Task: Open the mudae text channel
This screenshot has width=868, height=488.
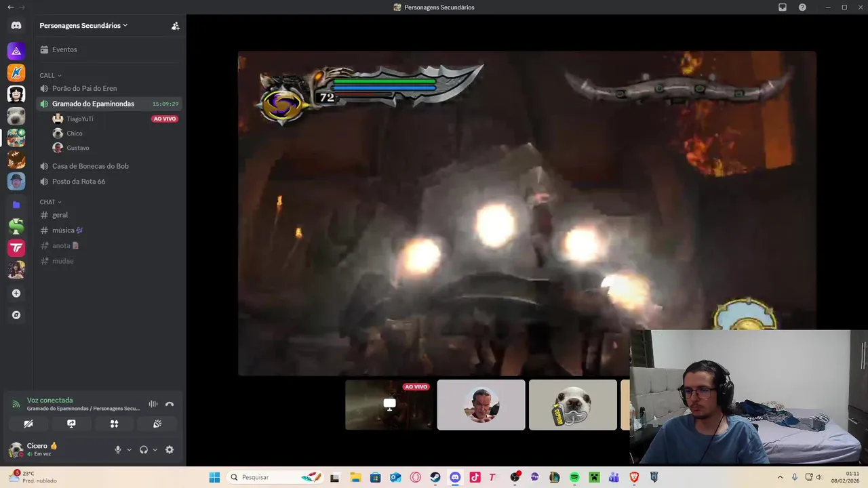Action: pos(109,261)
